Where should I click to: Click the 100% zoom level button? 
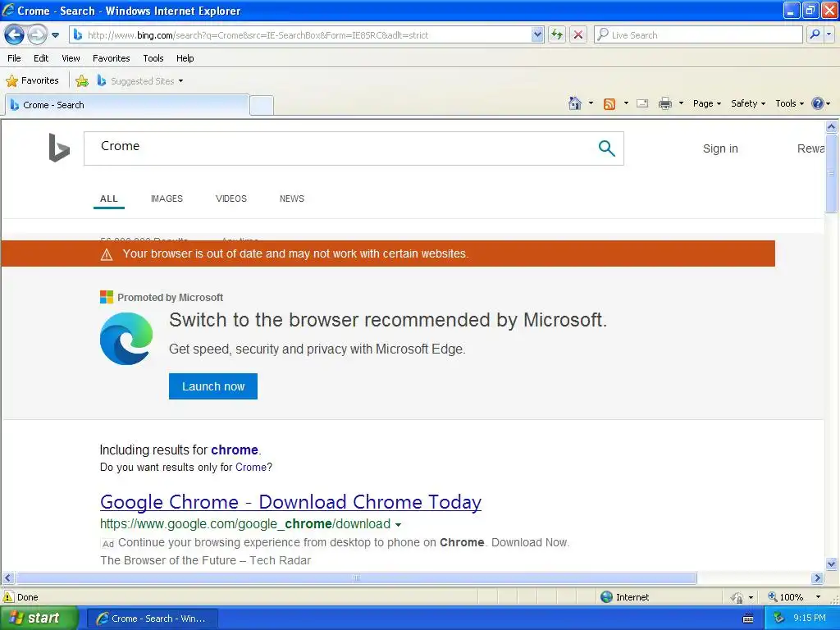tap(786, 597)
